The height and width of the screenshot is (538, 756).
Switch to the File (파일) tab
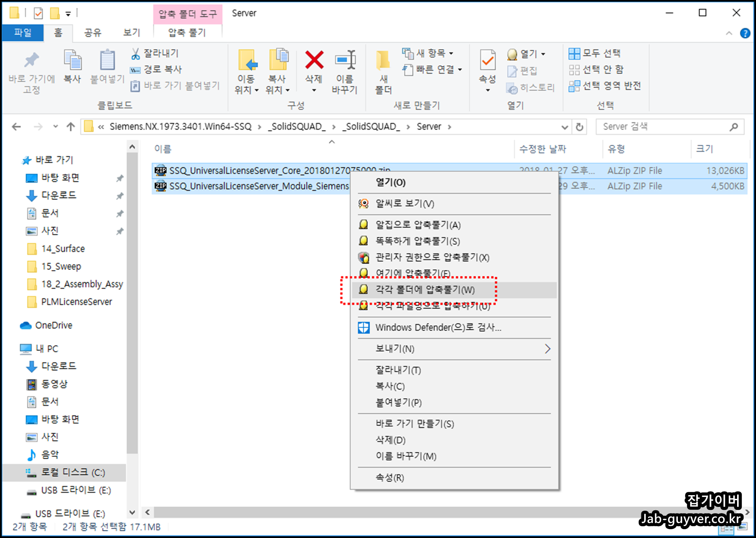[23, 32]
